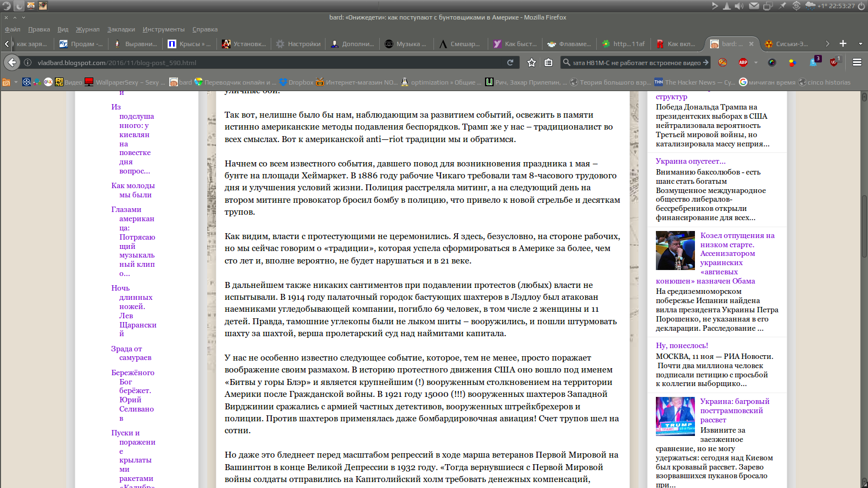Open the bookmarks list icon next to the star
The width and height of the screenshot is (868, 488).
coord(548,62)
